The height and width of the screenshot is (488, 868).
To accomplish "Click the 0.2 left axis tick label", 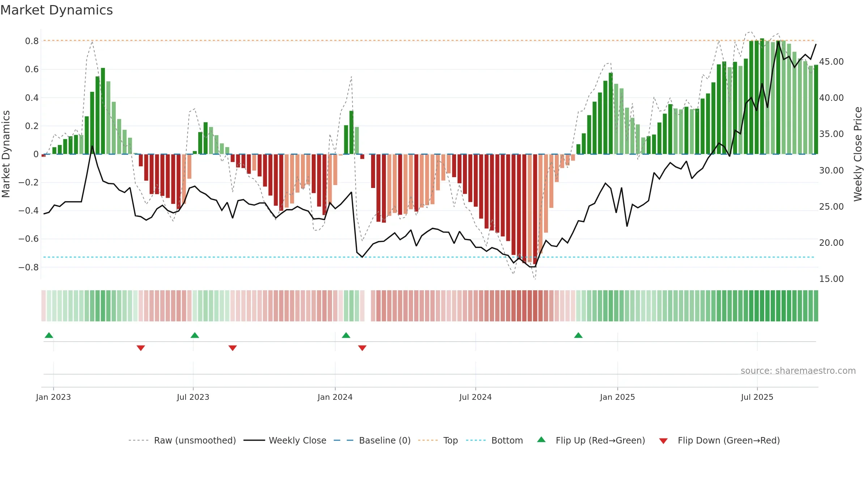I will click(x=32, y=126).
